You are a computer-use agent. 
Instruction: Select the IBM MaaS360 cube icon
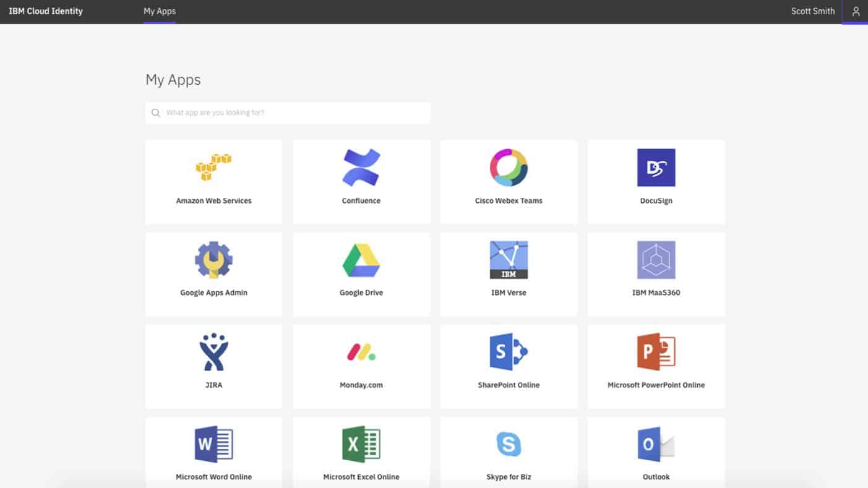tap(656, 260)
